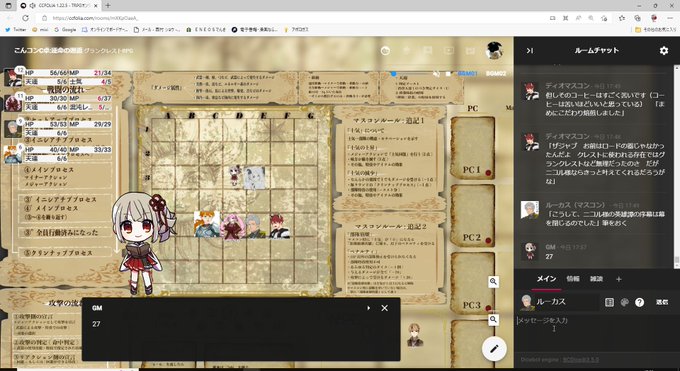This screenshot has width=680, height=371.
Task: Click initiative 12 character portrait
Action: coord(13,78)
